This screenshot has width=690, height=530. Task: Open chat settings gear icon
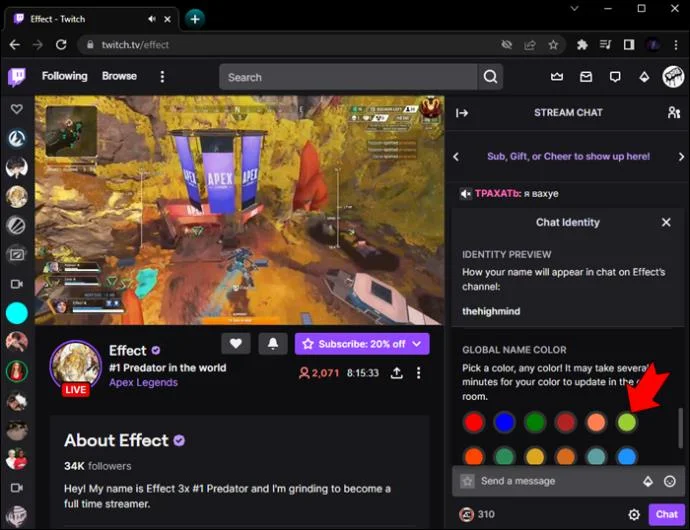point(634,514)
